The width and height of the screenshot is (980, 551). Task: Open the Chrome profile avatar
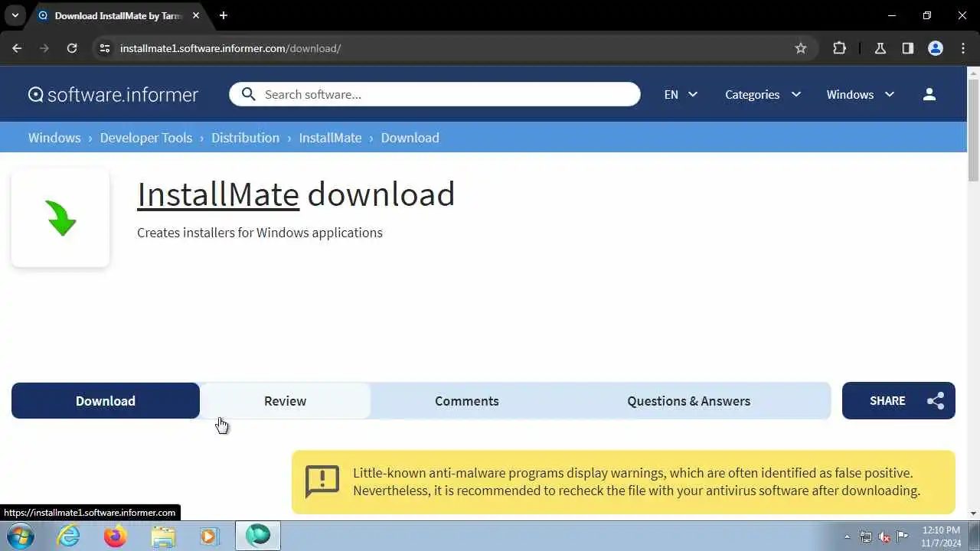(936, 48)
